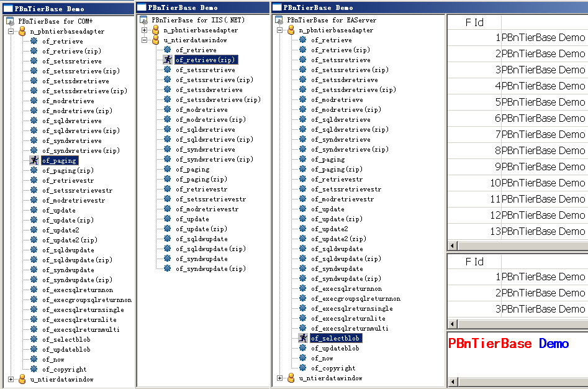The image size is (588, 389).
Task: Select PBnTierBase for EAServer root node
Action: (x=332, y=21)
